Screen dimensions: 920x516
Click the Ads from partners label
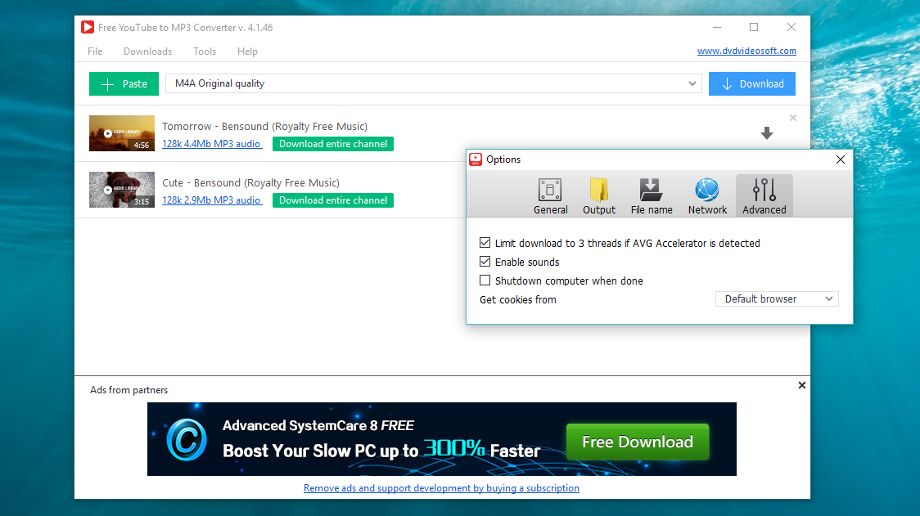point(128,390)
